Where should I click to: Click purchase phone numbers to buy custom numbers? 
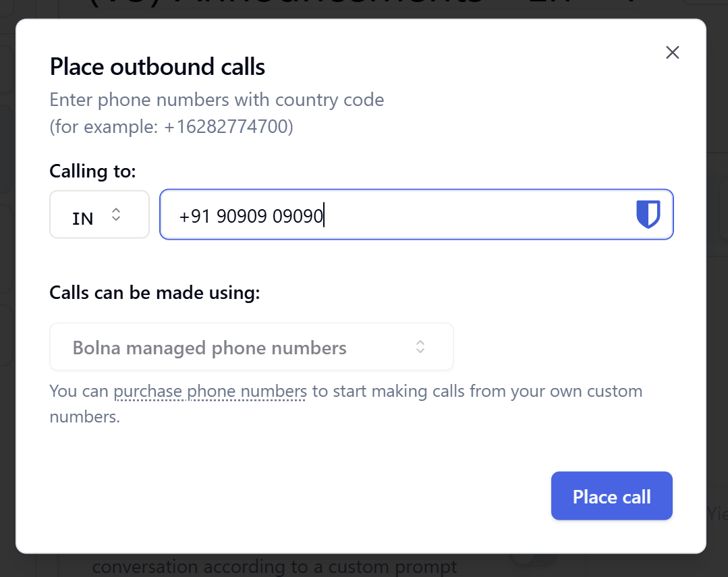coord(210,391)
